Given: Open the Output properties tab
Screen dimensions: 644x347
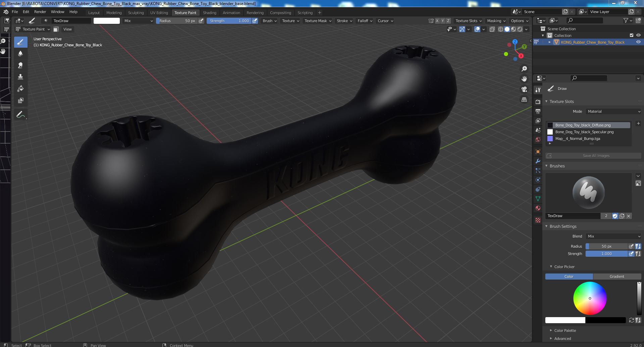Looking at the screenshot, I should click(x=538, y=111).
